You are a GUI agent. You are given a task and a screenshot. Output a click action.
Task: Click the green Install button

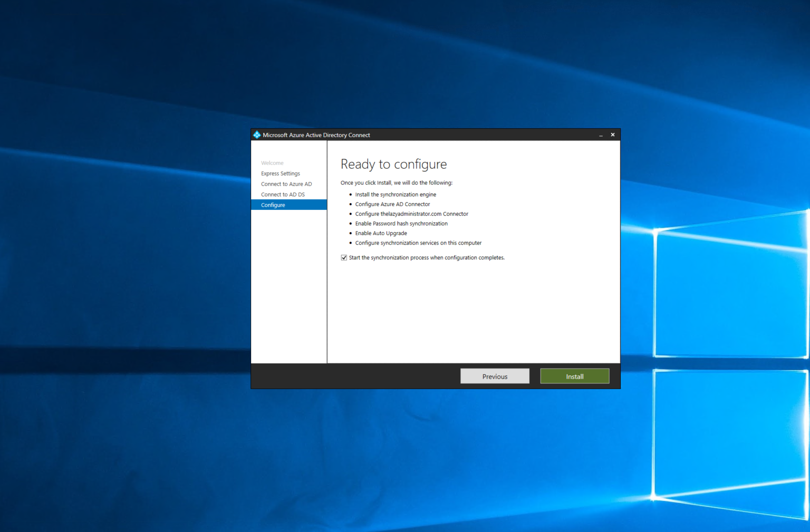click(575, 376)
